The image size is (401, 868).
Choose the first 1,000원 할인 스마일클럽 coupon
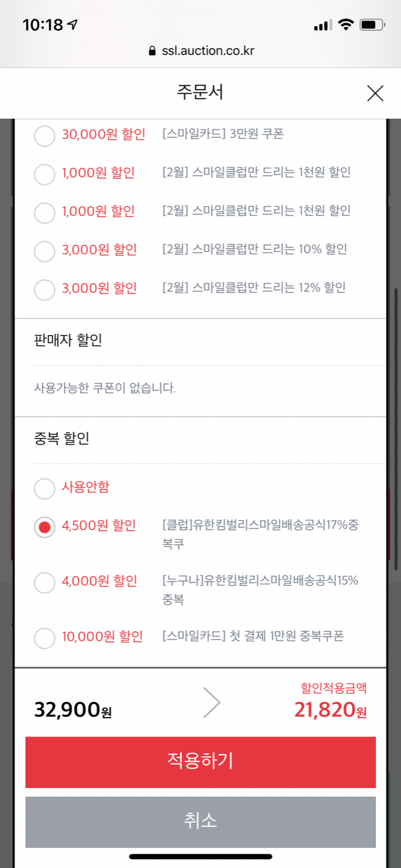point(44,173)
